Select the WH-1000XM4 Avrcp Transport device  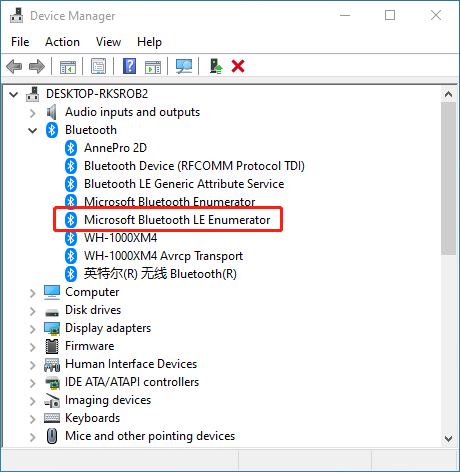tap(163, 256)
